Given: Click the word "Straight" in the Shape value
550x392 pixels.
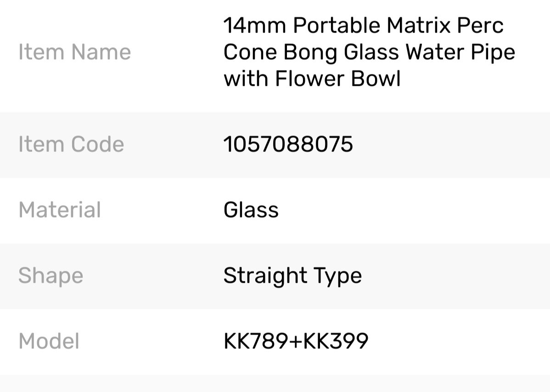Looking at the screenshot, I should click(265, 276).
